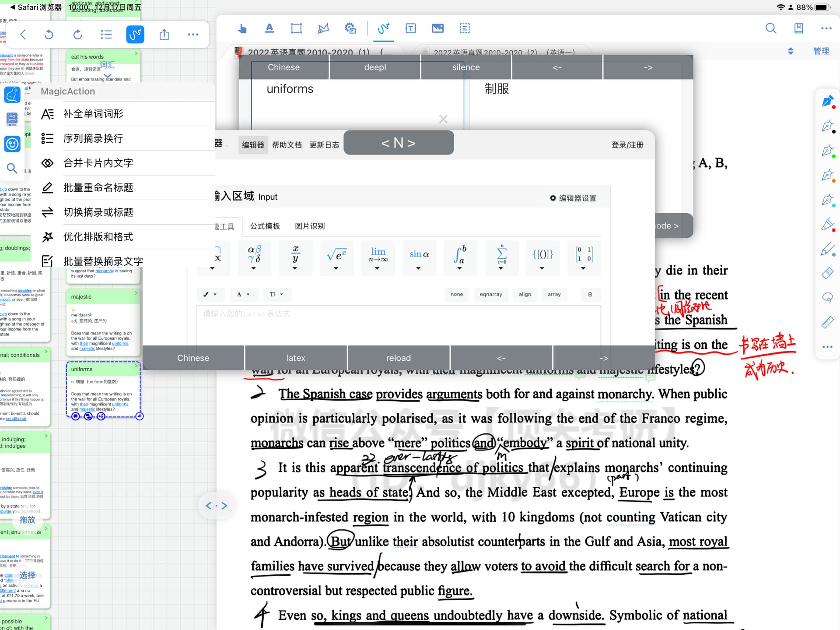Select the text highlight tool
The height and width of the screenshot is (630, 840).
[x=269, y=29]
